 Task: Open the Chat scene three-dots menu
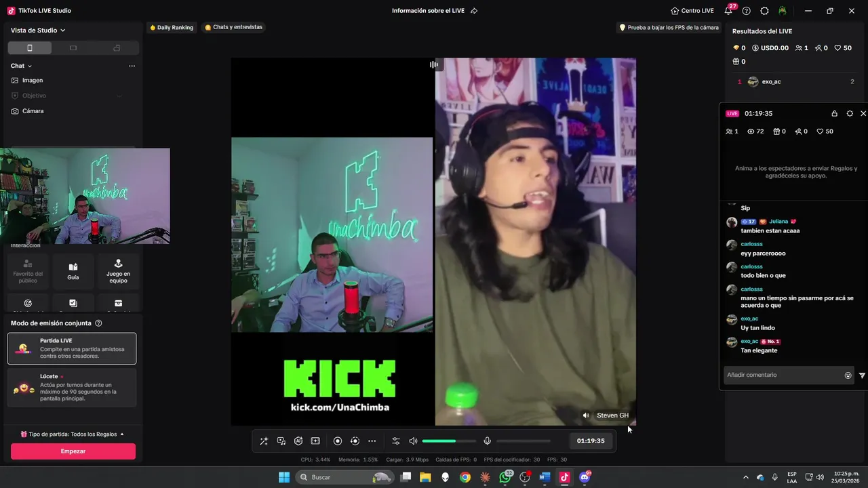tap(132, 66)
